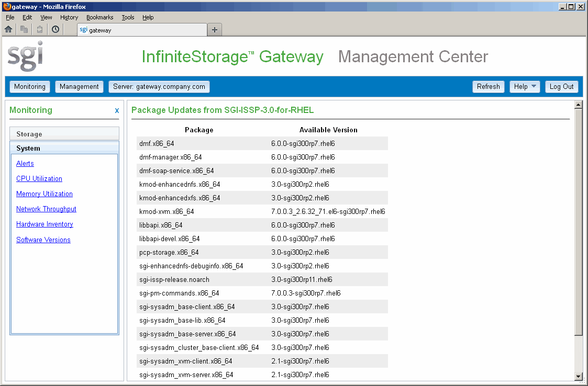Click the vertical scrollbar thumb

coord(578,223)
